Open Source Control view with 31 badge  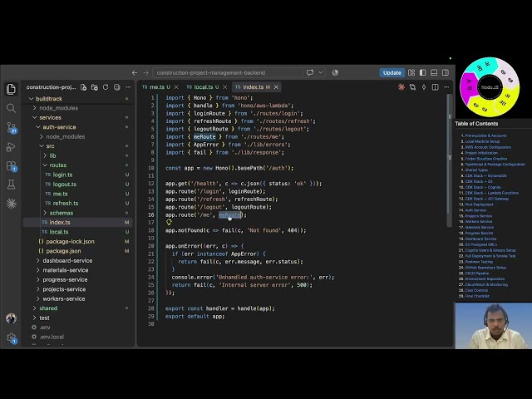click(x=11, y=127)
